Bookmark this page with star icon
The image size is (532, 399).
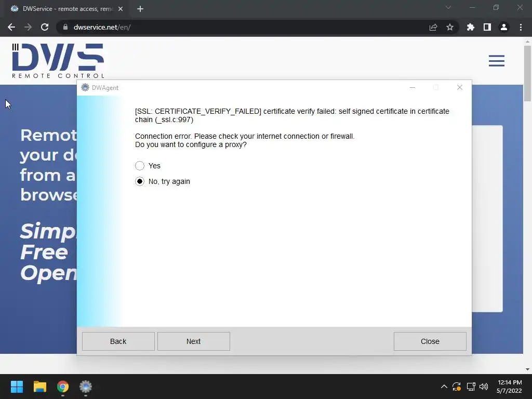[x=450, y=27]
